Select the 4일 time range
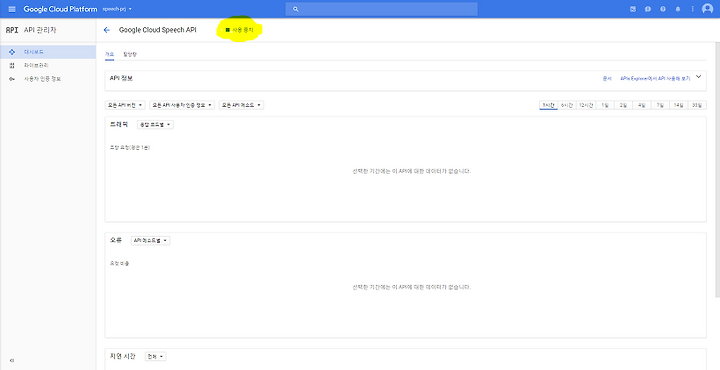 click(641, 105)
